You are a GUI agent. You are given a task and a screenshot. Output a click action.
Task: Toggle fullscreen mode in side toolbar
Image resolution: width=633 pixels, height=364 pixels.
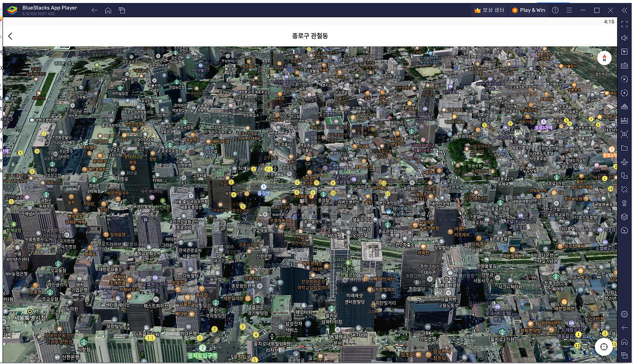point(625,25)
